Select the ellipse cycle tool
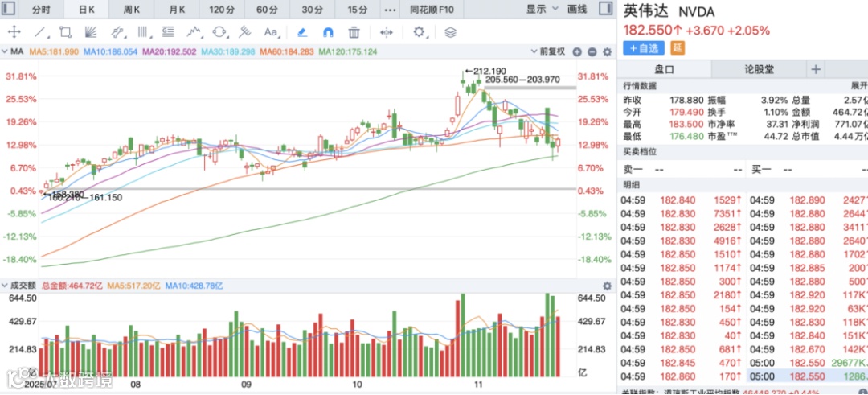Viewport: 868px width, 395px height. [219, 32]
